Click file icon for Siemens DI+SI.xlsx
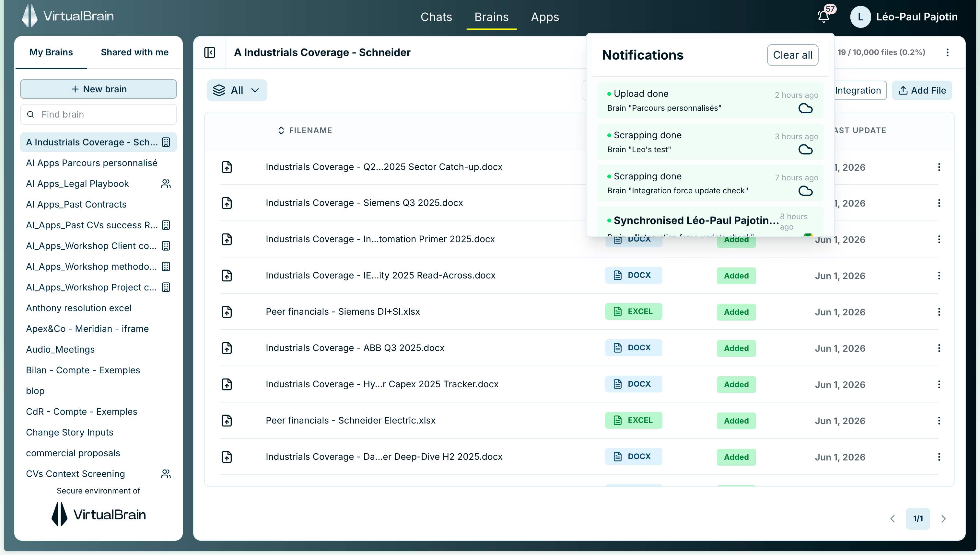The width and height of the screenshot is (980, 555). coord(227,312)
